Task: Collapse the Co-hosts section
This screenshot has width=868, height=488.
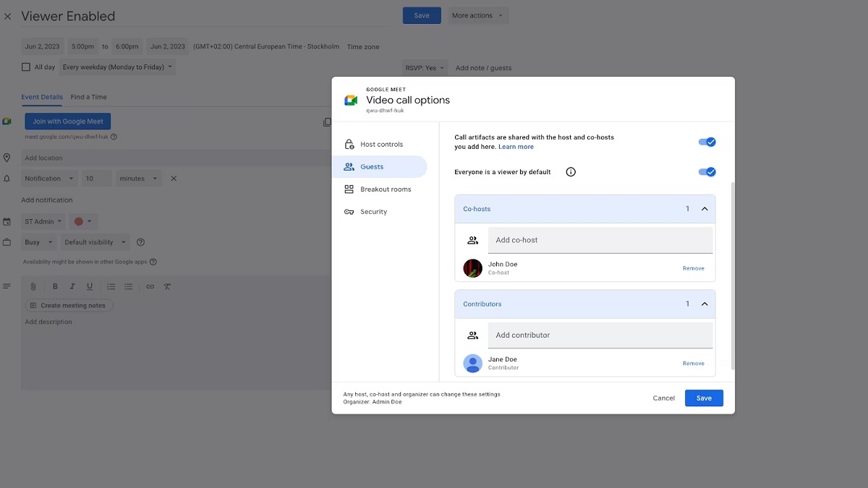Action: [x=704, y=208]
